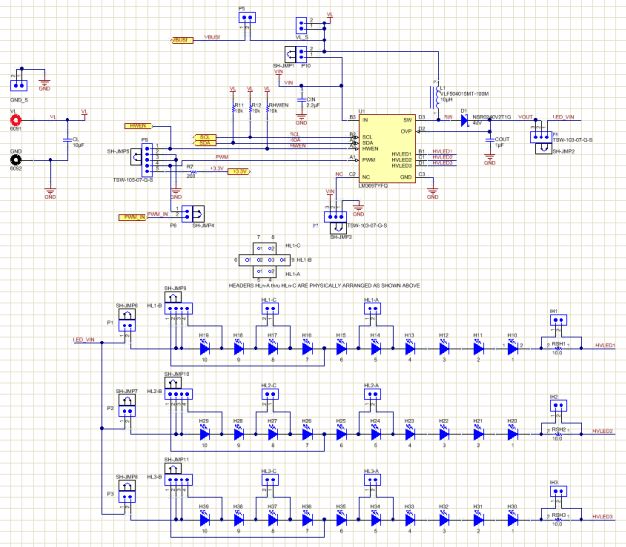The width and height of the screenshot is (626, 547).
Task: Select the RSH1 sense resistor
Action: pos(558,348)
